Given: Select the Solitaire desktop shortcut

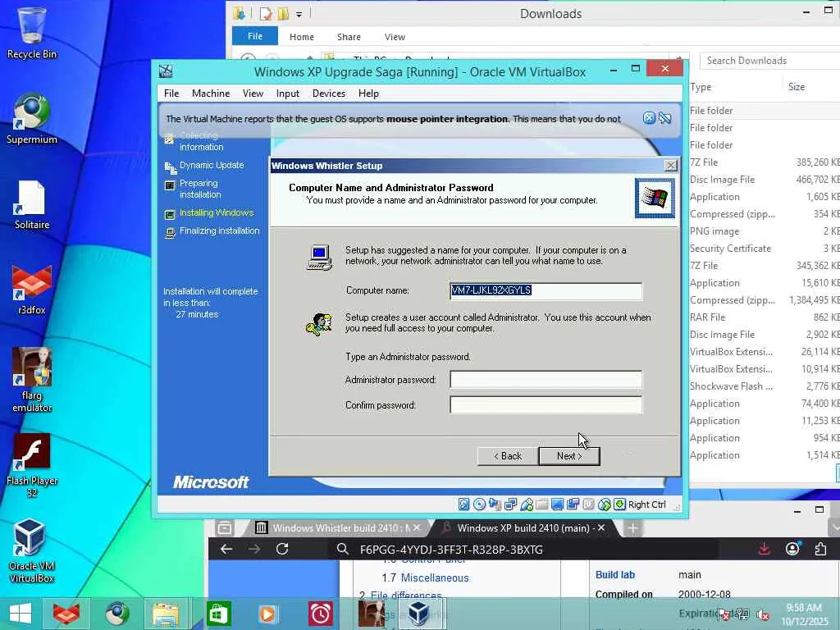Looking at the screenshot, I should pos(32,204).
